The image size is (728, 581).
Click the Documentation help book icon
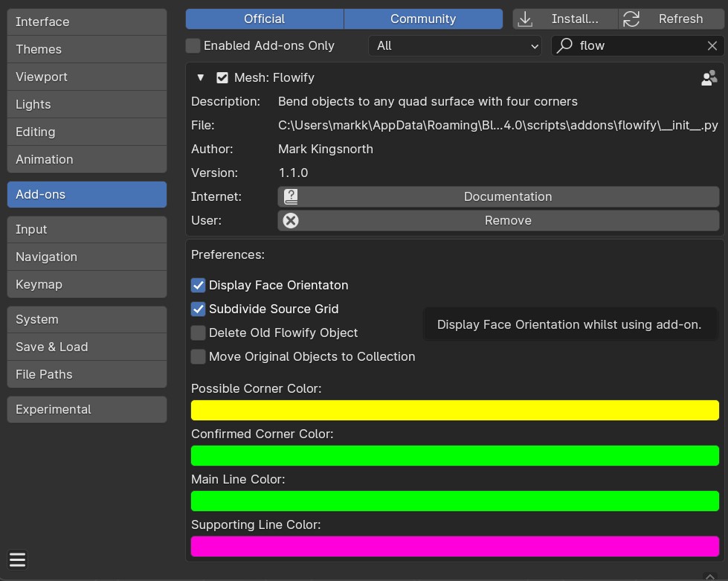pos(291,197)
